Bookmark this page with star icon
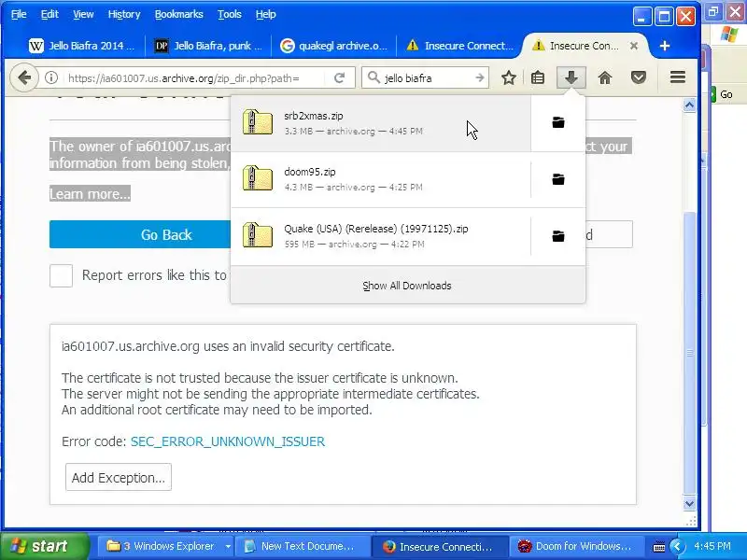The width and height of the screenshot is (747, 560). point(509,77)
